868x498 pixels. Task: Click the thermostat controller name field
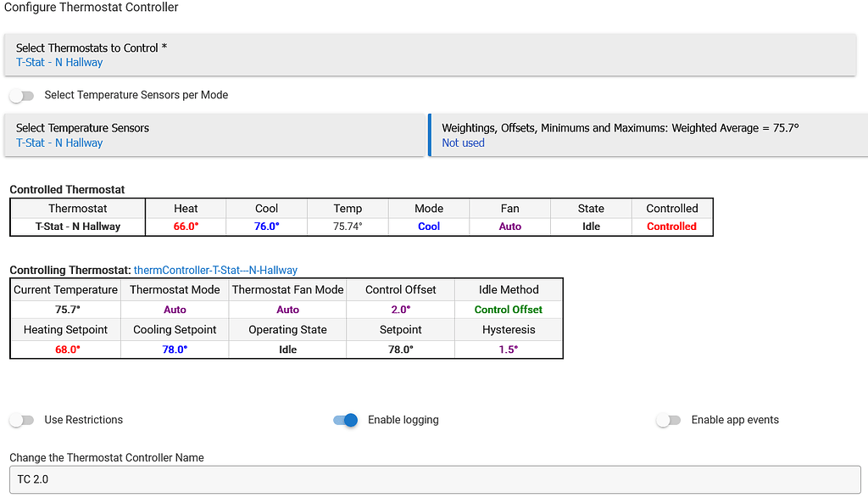tap(434, 479)
